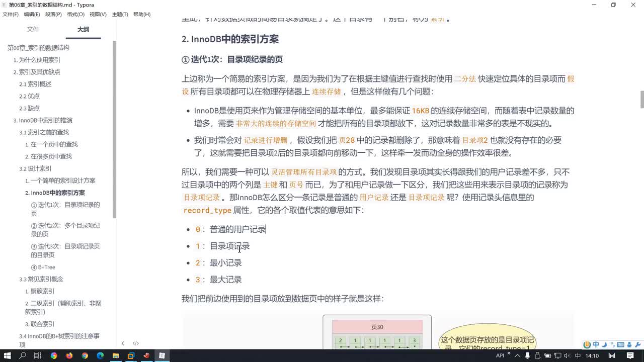
Task: Open the volume control in system tray
Action: (x=567, y=355)
